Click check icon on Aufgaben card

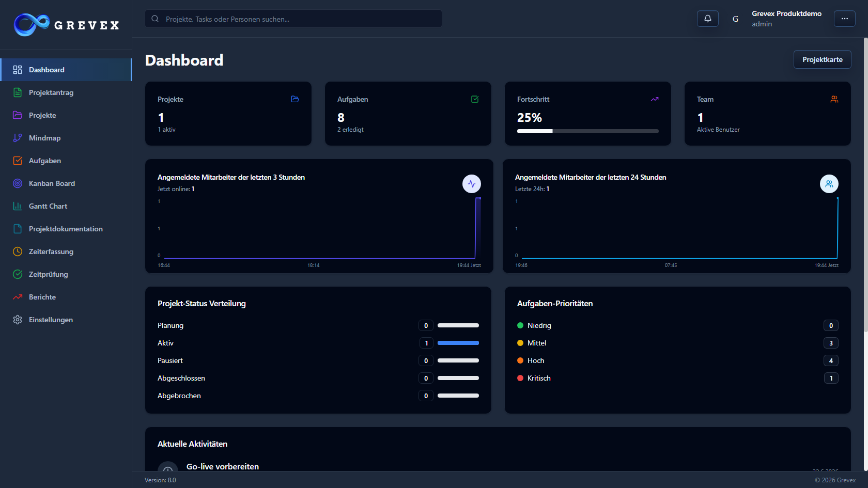point(475,99)
